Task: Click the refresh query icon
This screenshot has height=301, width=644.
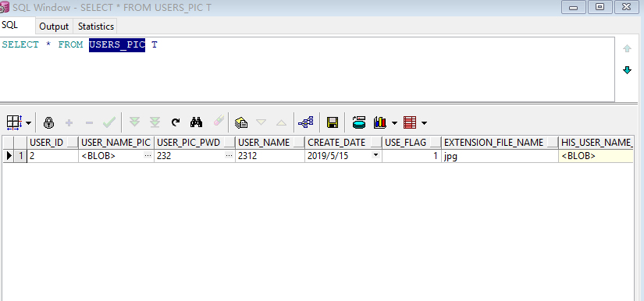Action: point(176,122)
